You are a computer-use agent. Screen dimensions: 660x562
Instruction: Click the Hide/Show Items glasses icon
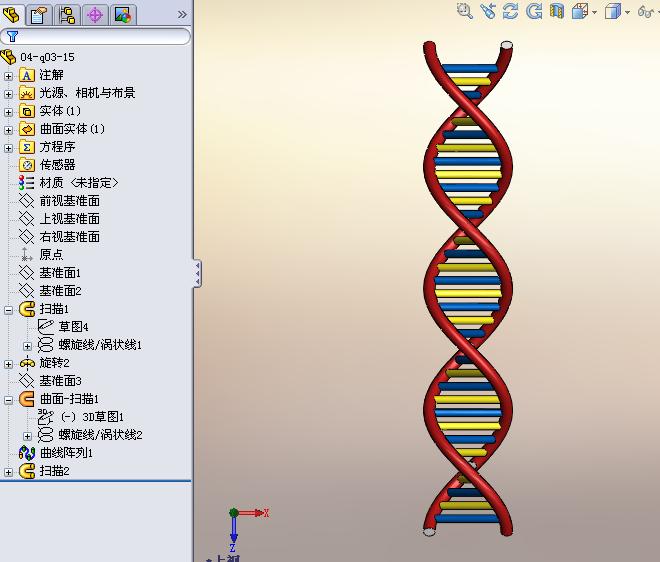[646, 11]
